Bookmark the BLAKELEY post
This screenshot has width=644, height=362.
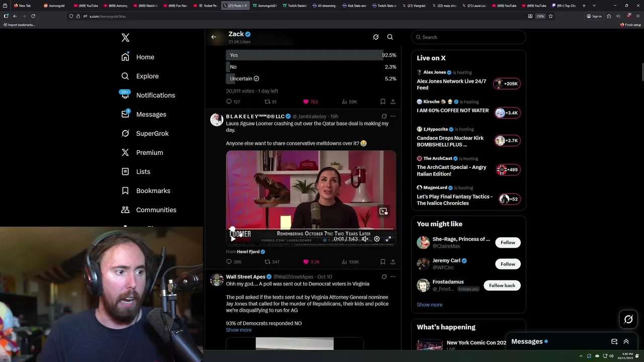click(383, 262)
